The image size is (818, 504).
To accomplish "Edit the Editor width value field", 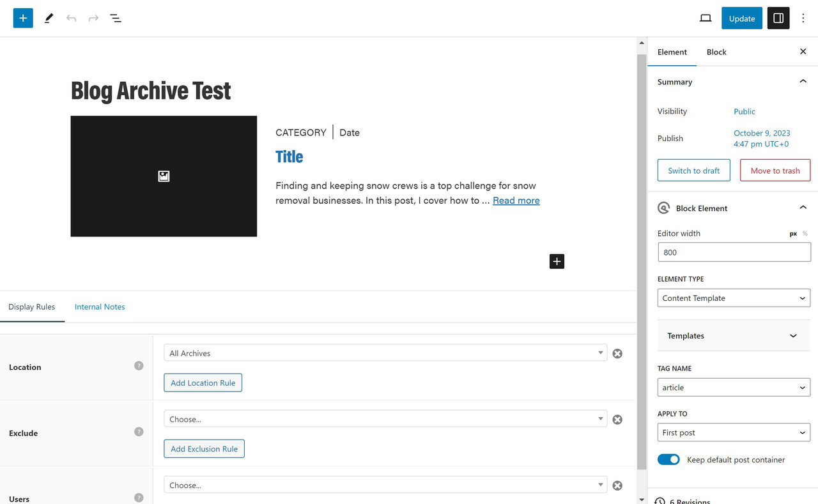I will (734, 252).
